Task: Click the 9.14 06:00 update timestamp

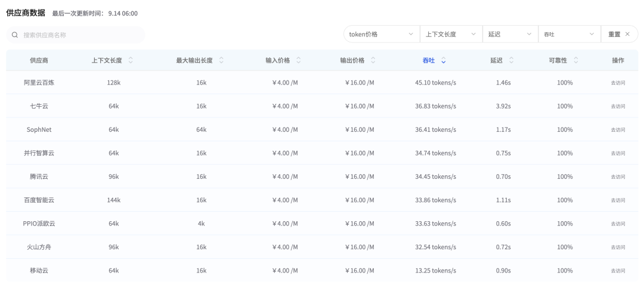Action: click(x=123, y=14)
